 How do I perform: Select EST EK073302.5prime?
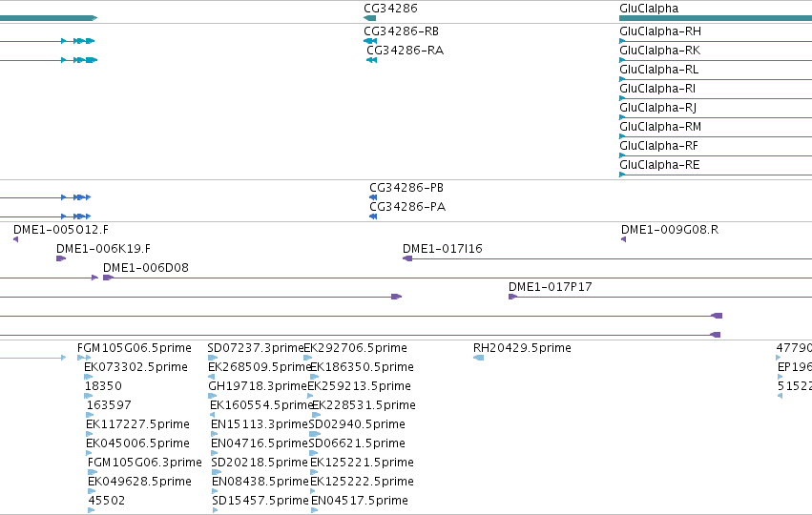click(x=135, y=367)
